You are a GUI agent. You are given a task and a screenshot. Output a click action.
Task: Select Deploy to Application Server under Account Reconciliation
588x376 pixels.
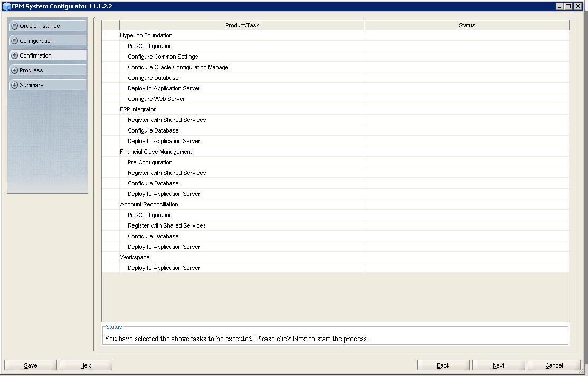[336, 247]
